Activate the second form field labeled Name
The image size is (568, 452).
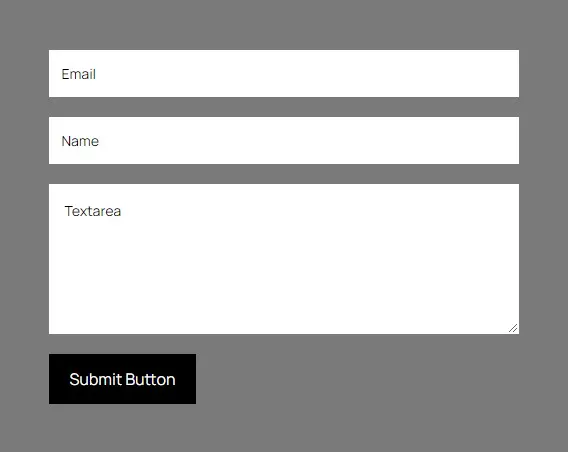(284, 141)
